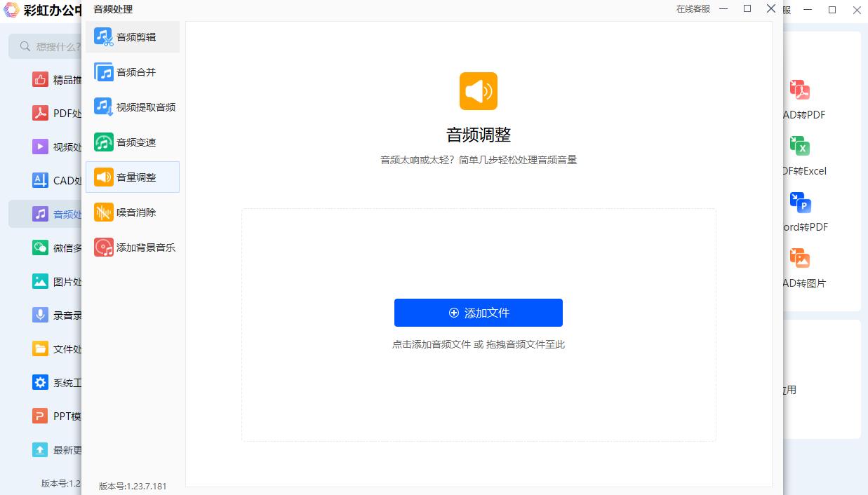This screenshot has height=495, width=868.
Task: Click the 添加文件 add file button
Action: click(x=478, y=313)
